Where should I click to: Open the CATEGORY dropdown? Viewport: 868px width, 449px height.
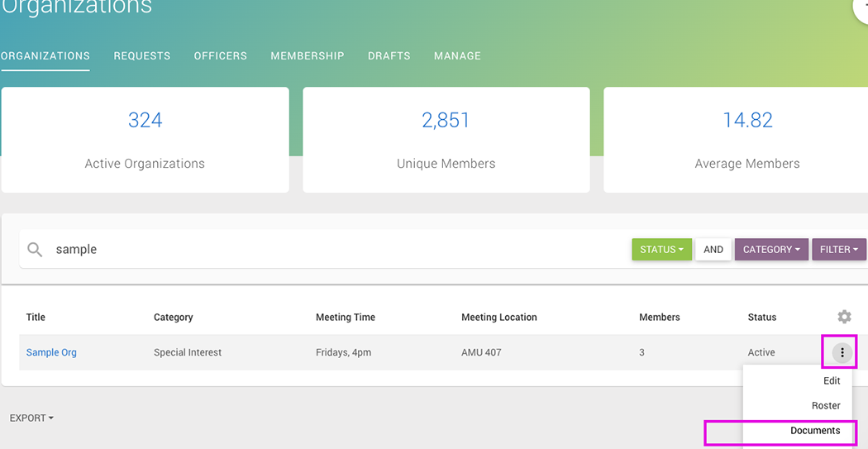[770, 250]
